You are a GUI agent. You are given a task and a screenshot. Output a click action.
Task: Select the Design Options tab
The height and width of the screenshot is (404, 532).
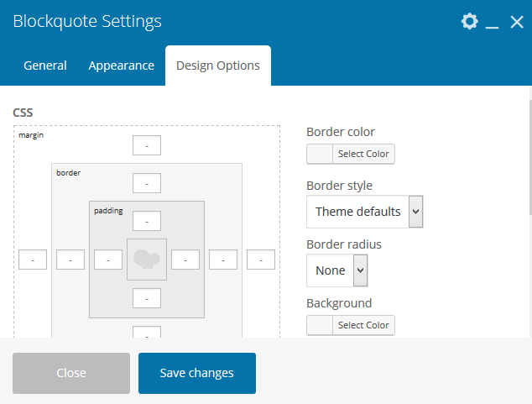(218, 66)
